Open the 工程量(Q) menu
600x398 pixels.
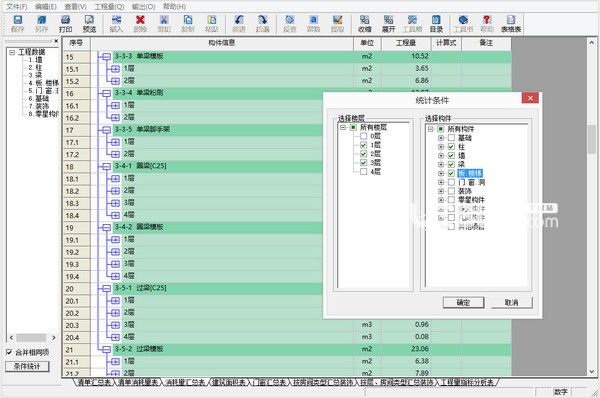pos(109,7)
